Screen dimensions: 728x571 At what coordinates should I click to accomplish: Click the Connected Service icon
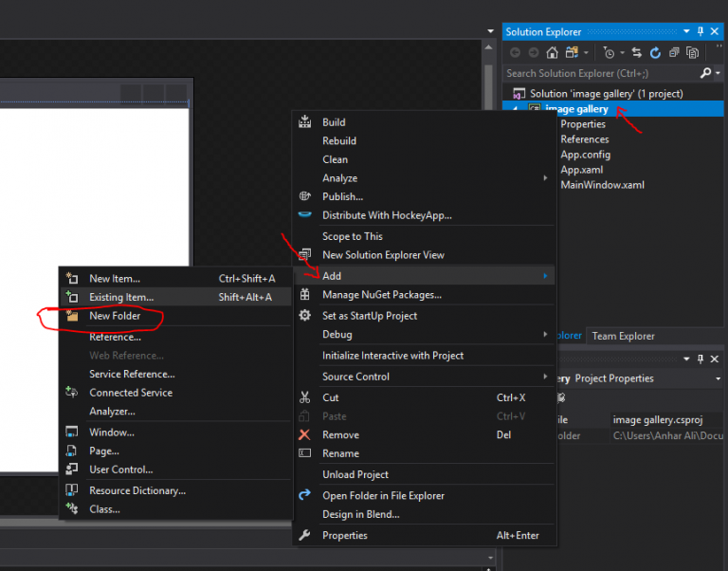point(72,392)
